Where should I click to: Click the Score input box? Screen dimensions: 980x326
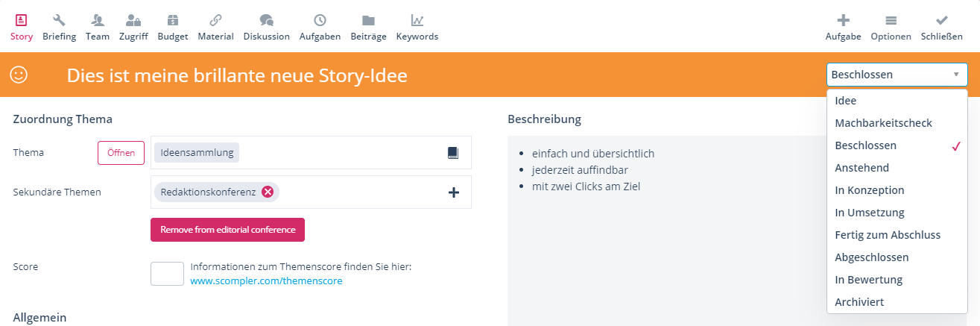click(x=167, y=274)
